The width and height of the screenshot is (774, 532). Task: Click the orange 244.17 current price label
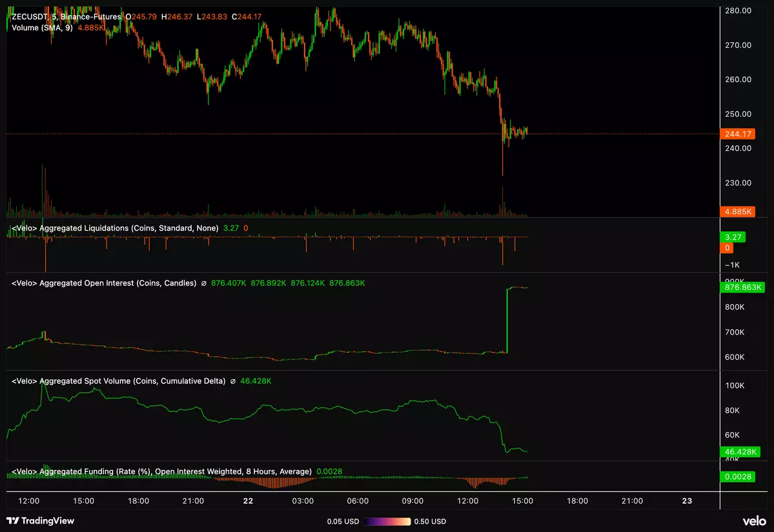point(737,134)
